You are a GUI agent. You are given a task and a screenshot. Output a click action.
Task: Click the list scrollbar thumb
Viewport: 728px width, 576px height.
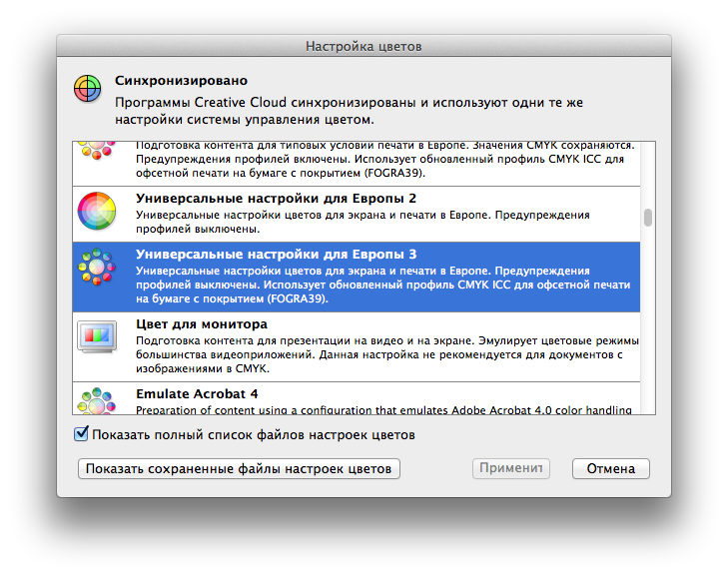pos(648,218)
